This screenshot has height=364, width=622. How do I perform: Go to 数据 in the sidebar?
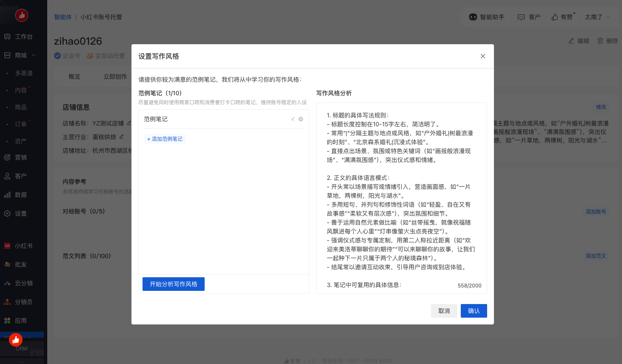coord(20,195)
